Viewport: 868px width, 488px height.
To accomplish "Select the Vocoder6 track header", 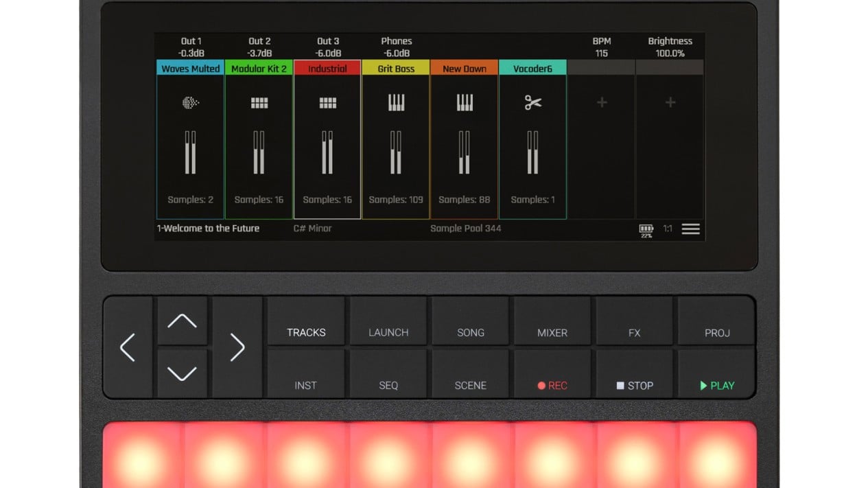I will (532, 68).
